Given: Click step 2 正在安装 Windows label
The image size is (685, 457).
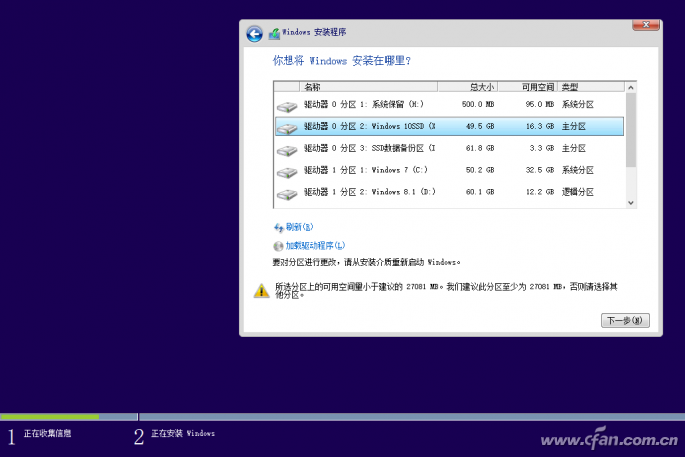Looking at the screenshot, I should click(183, 433).
